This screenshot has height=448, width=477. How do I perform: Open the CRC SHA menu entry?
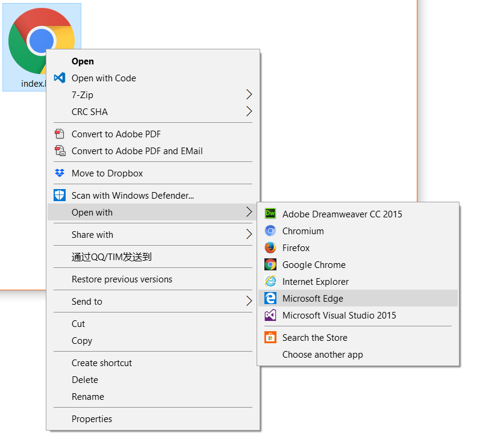coord(153,111)
